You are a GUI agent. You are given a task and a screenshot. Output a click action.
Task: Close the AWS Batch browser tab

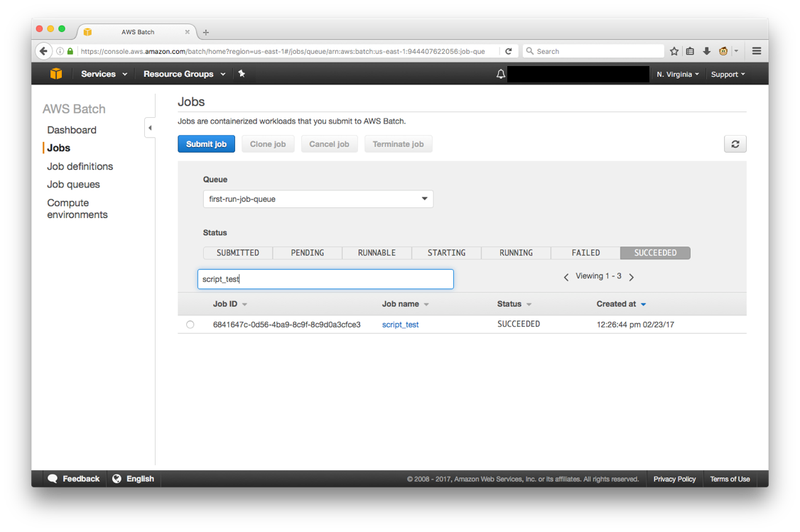tap(188, 32)
